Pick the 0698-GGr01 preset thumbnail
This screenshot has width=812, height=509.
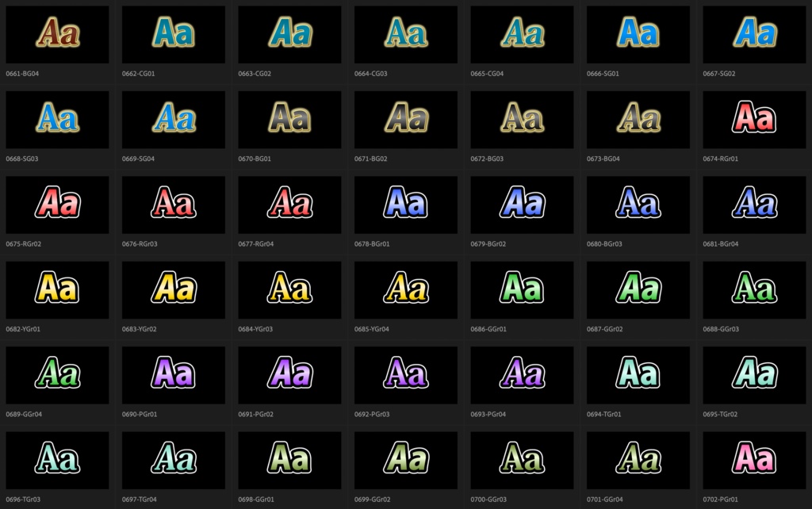[289, 460]
